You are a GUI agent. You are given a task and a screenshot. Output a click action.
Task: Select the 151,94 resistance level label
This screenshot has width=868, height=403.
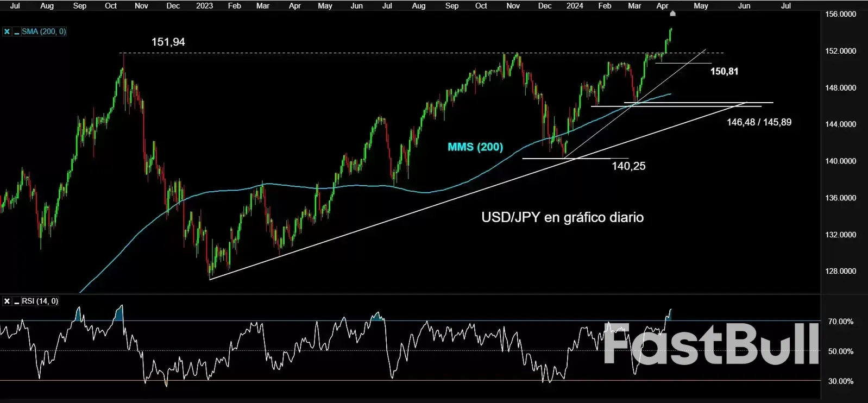pyautogui.click(x=168, y=42)
